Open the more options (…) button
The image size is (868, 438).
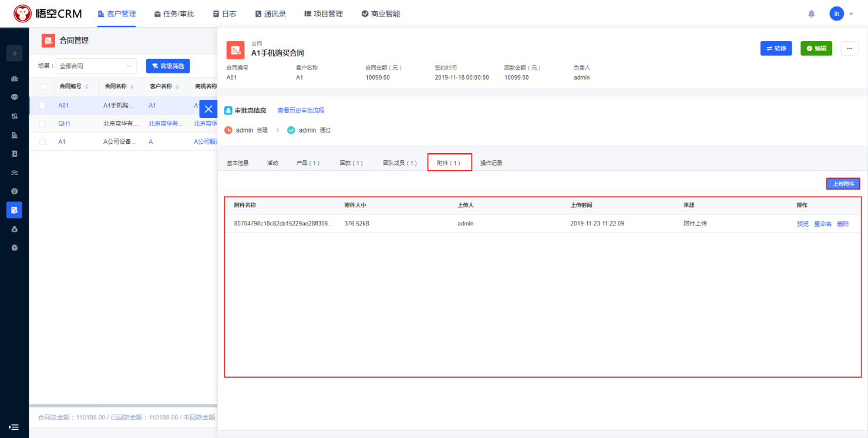pos(849,49)
